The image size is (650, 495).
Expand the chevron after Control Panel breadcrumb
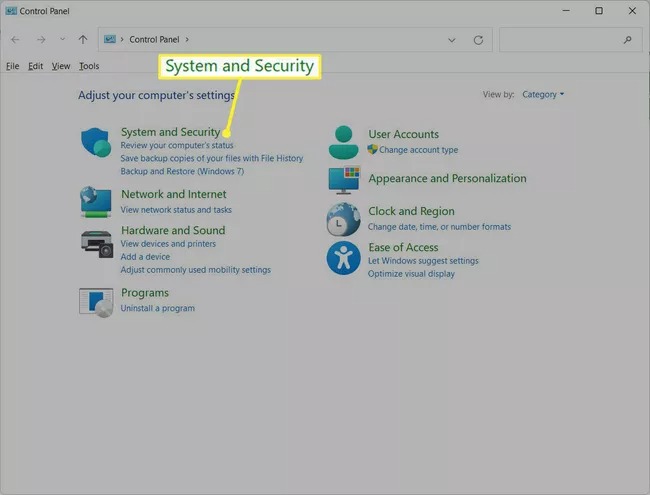[187, 39]
